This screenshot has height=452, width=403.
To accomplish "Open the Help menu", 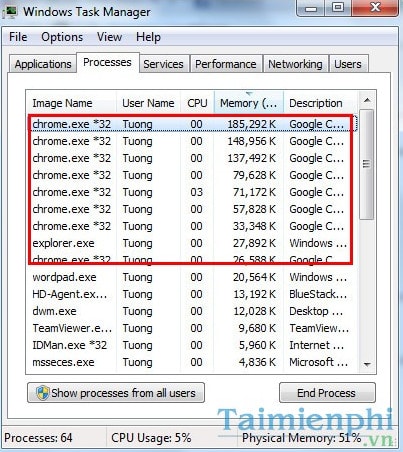I will click(x=148, y=37).
